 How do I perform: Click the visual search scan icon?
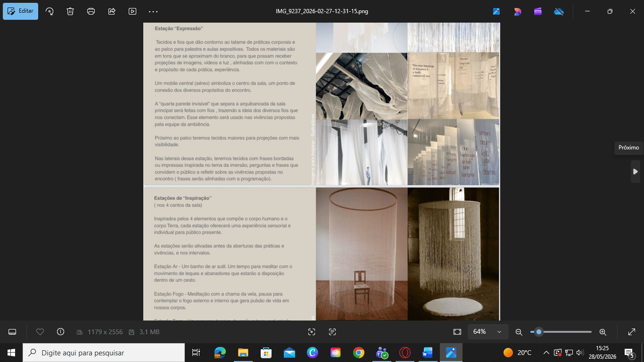[312, 332]
